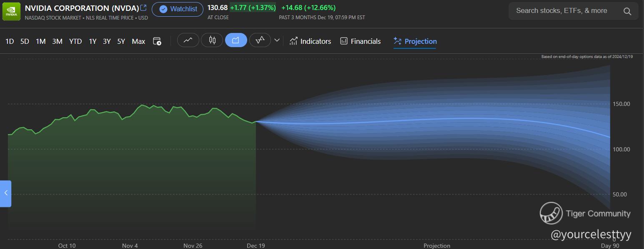Select the 1M time range
This screenshot has width=644, height=249.
40,41
